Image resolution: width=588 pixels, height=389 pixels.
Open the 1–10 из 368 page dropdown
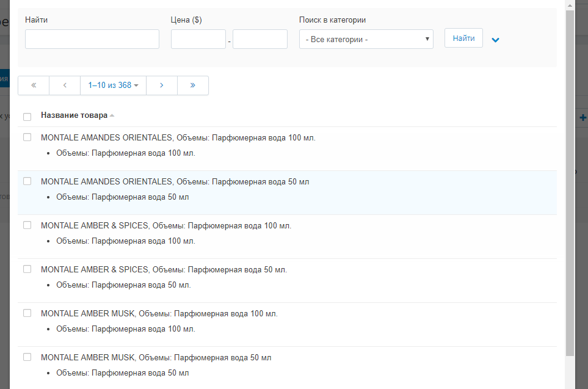(x=113, y=85)
